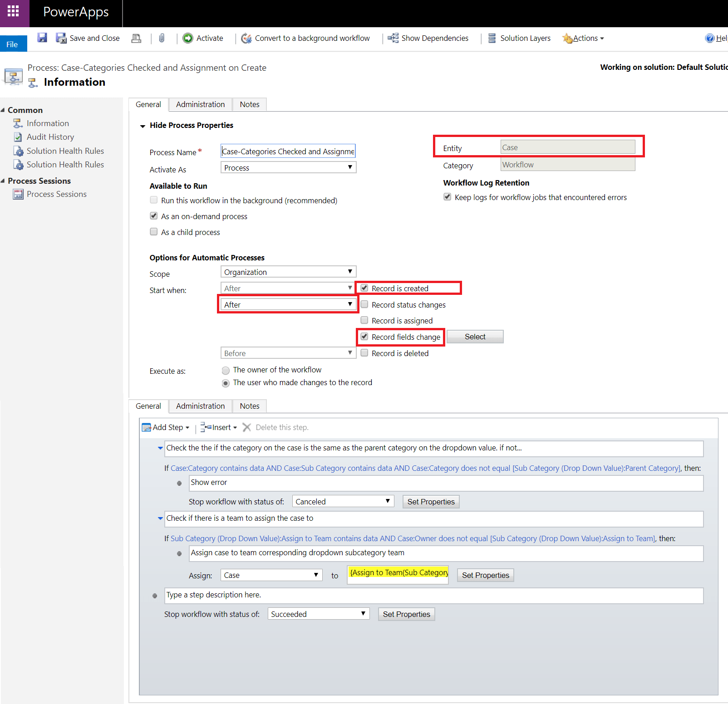728x704 pixels.
Task: Toggle Keep logs for workflow jobs checkbox
Action: pos(448,197)
